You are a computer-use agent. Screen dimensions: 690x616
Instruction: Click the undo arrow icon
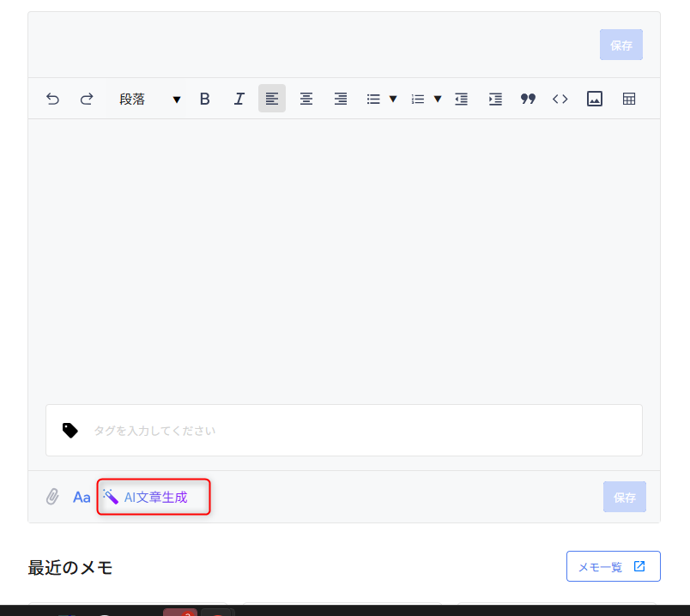coord(52,99)
